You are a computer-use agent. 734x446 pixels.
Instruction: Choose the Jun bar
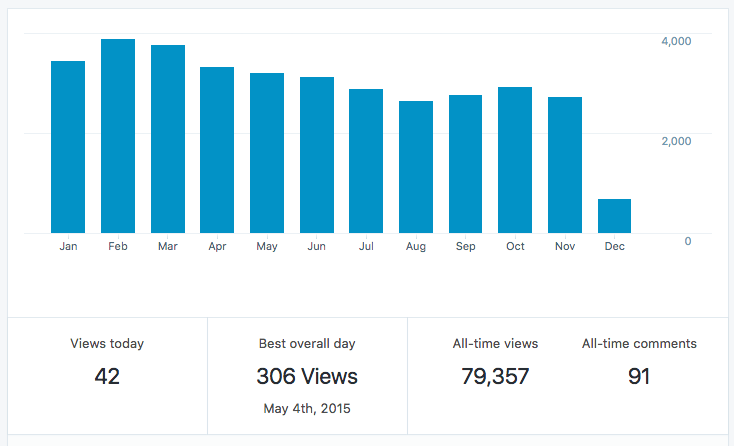click(x=317, y=155)
